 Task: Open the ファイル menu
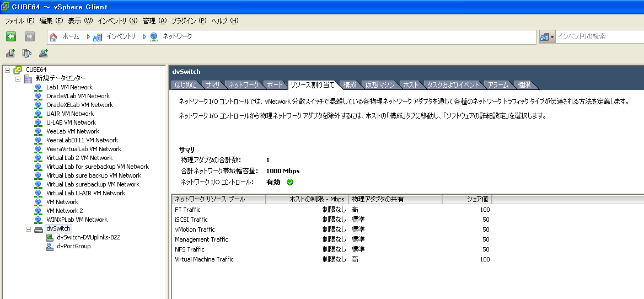[20, 21]
